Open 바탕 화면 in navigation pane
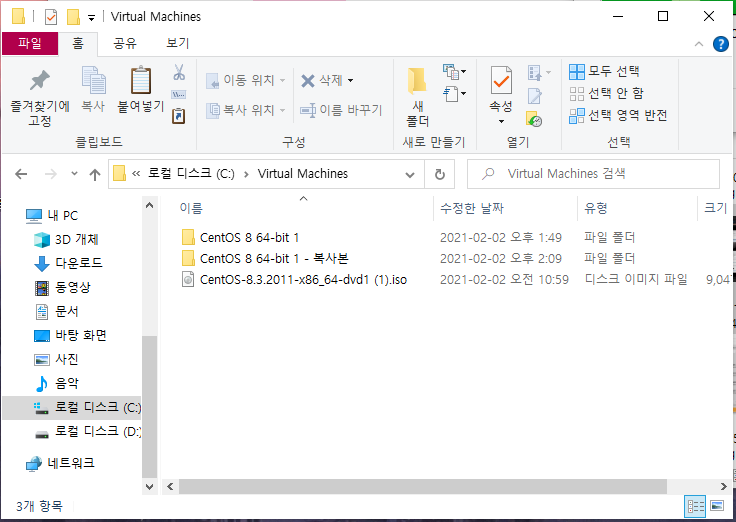 point(70,335)
